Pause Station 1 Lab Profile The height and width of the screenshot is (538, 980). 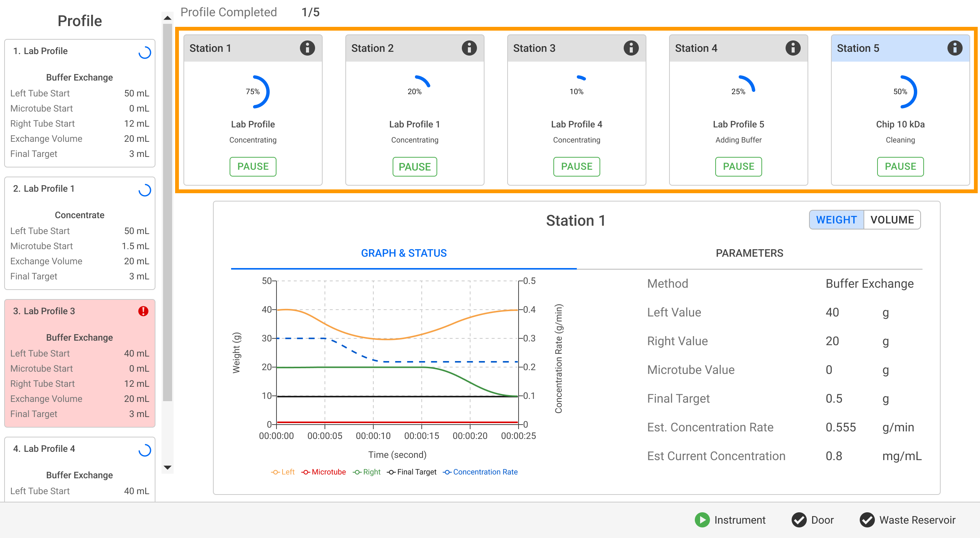[253, 166]
